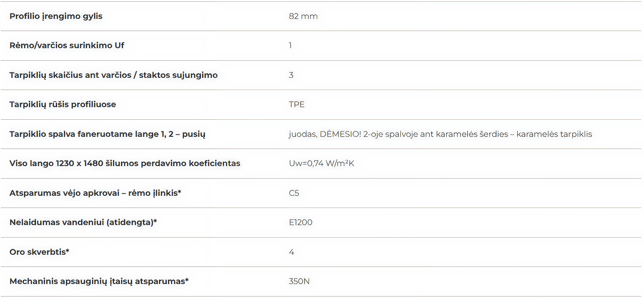
Task: Click the "Profilio įrengimo gylis" row label
Action: [56, 16]
